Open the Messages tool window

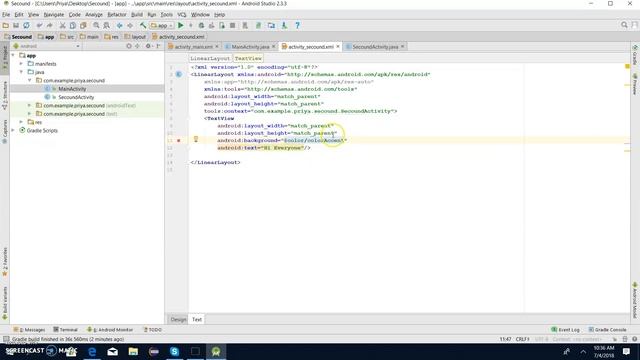coord(29,329)
